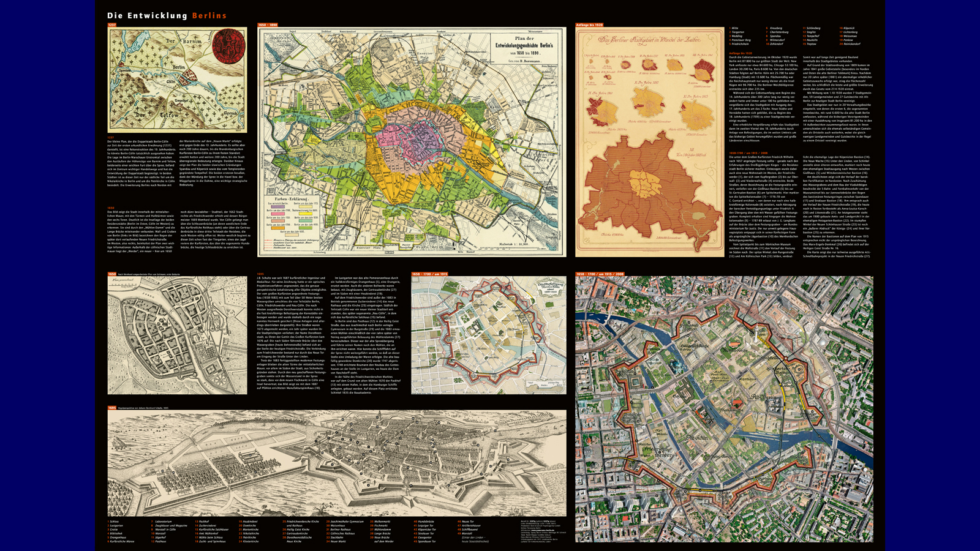Click the "Alt-Berlin" label on the aerial photo
This screenshot has width=980, height=551.
click(763, 397)
